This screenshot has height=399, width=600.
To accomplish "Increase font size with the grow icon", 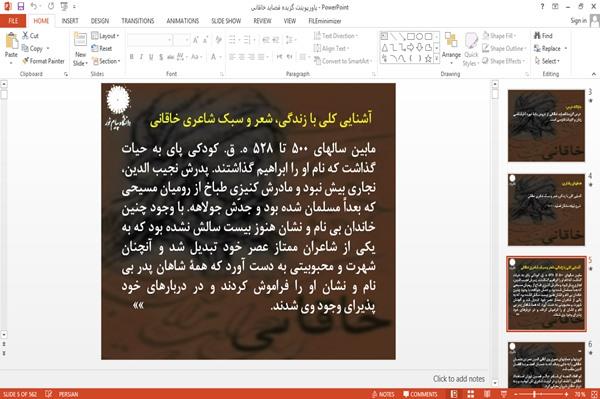I will [x=196, y=40].
